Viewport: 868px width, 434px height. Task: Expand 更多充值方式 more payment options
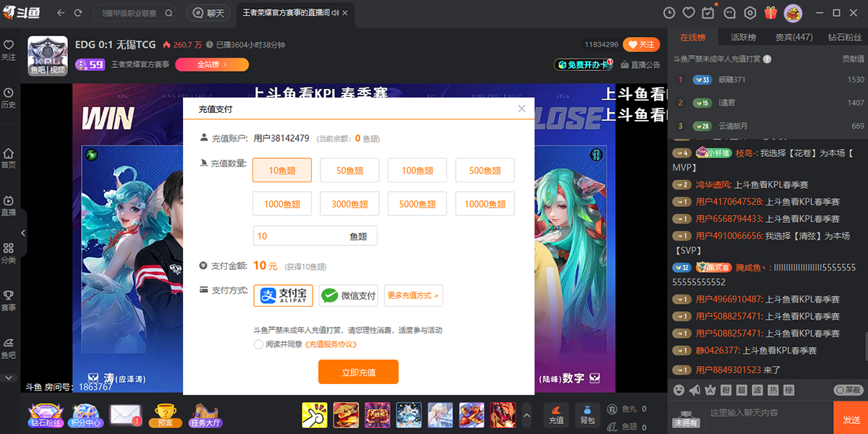(413, 296)
